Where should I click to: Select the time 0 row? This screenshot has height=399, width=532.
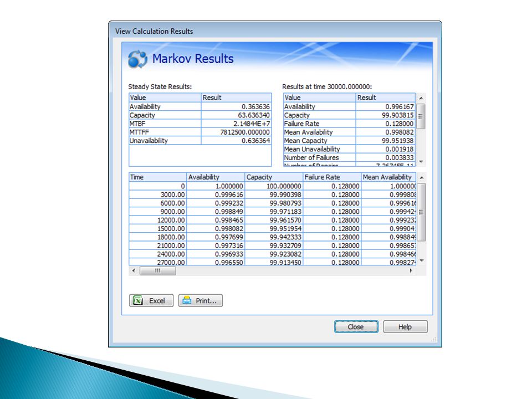[273, 186]
